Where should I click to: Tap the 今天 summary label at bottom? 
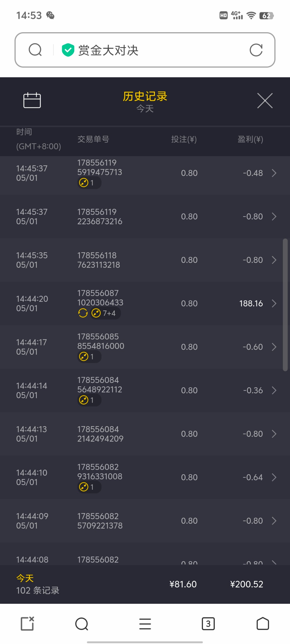(x=25, y=578)
